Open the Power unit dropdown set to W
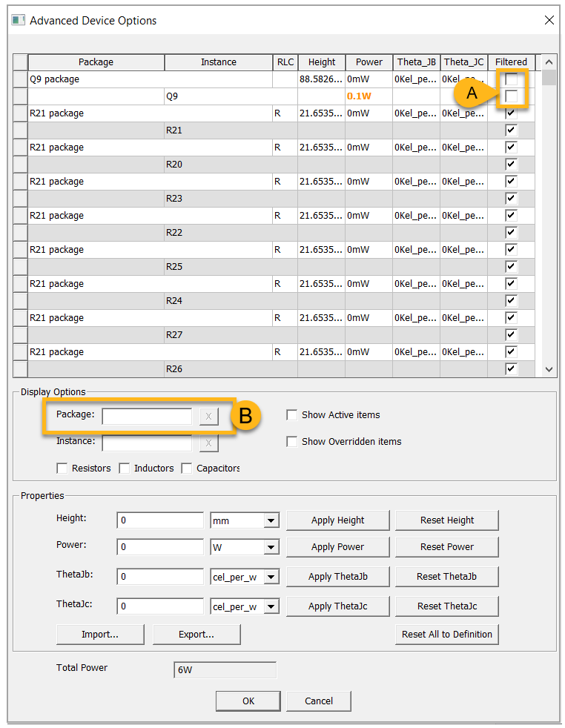 coord(271,548)
